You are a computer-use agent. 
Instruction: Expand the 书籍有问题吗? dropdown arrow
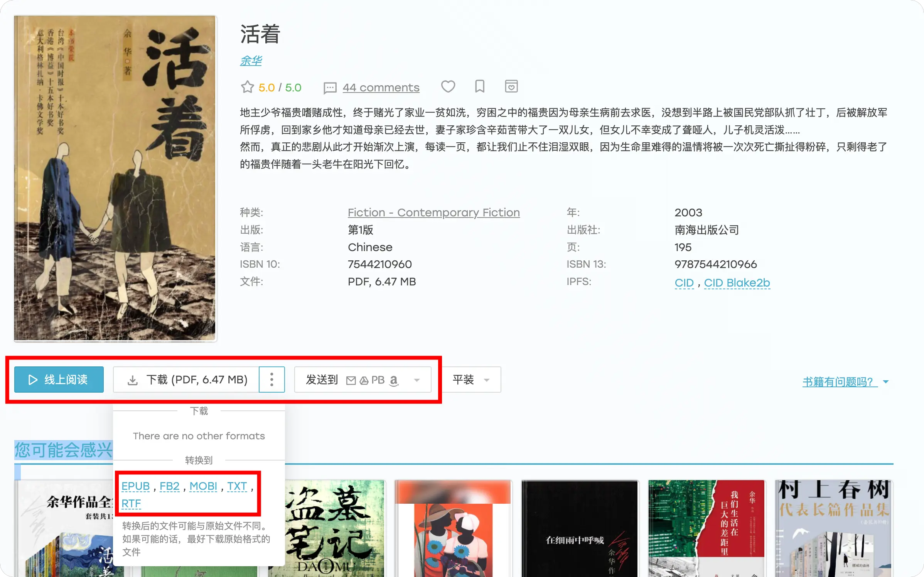[x=886, y=382]
